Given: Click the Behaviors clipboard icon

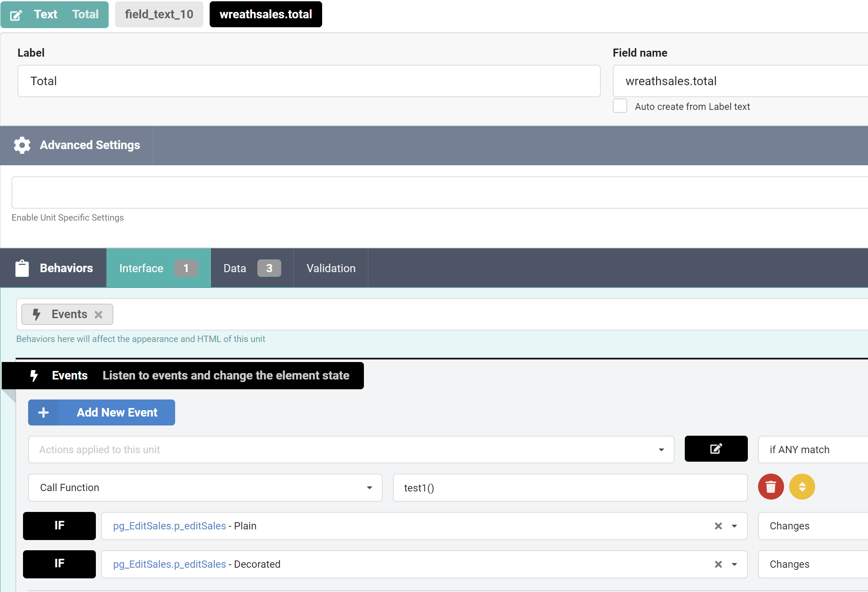Looking at the screenshot, I should [x=22, y=268].
